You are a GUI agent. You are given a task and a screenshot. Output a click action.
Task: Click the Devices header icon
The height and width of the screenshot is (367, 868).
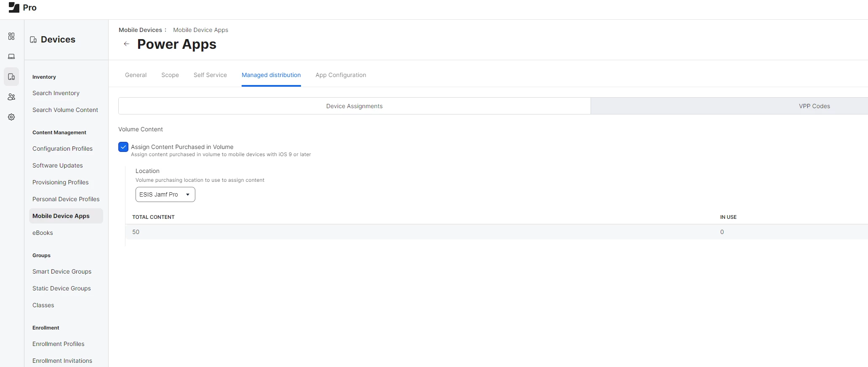33,40
